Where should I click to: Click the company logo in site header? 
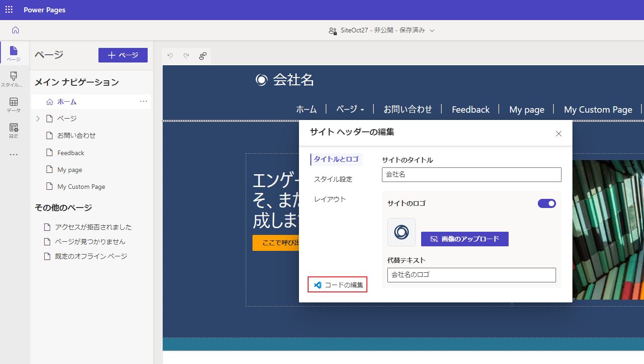coord(261,80)
